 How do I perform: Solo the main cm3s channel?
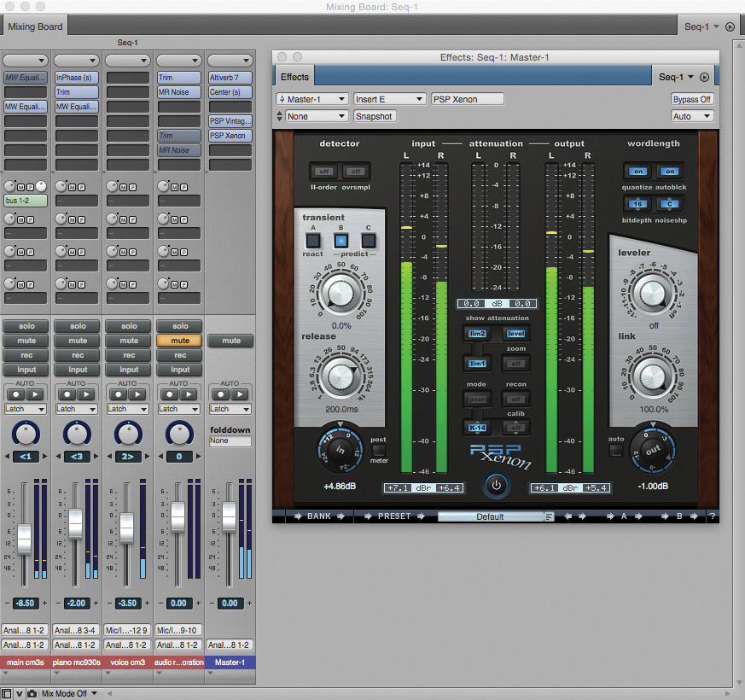click(26, 326)
